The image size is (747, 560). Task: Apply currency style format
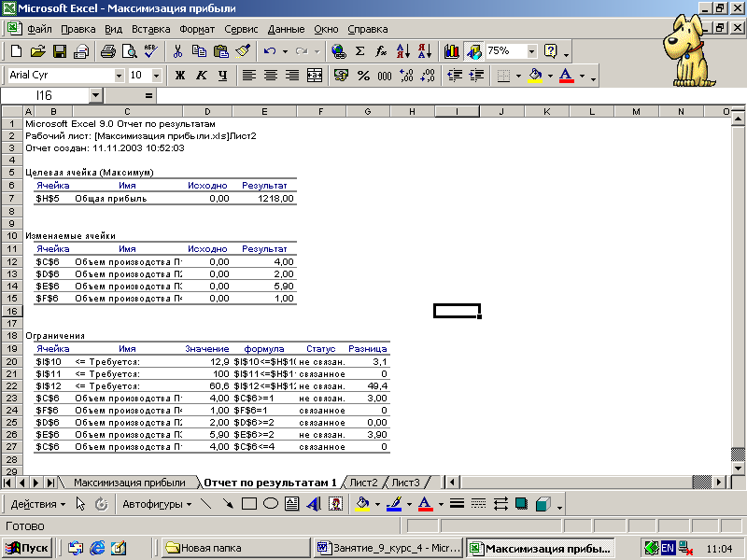[341, 76]
